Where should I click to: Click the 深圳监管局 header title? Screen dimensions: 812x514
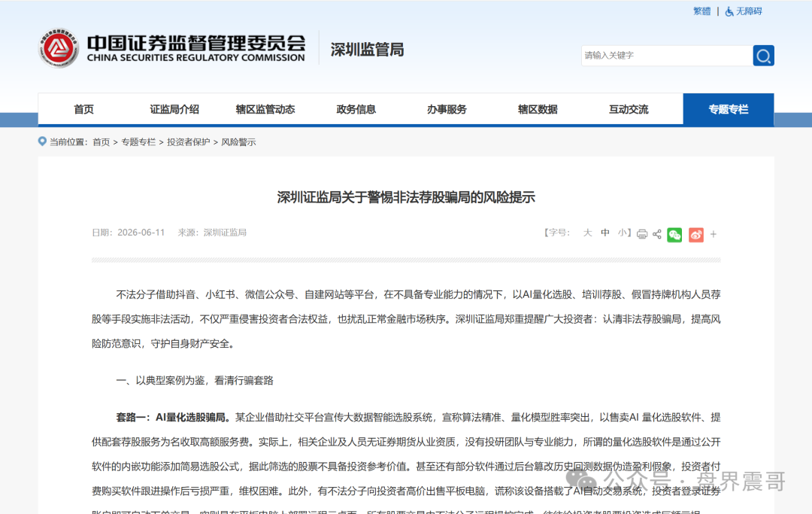(x=367, y=50)
